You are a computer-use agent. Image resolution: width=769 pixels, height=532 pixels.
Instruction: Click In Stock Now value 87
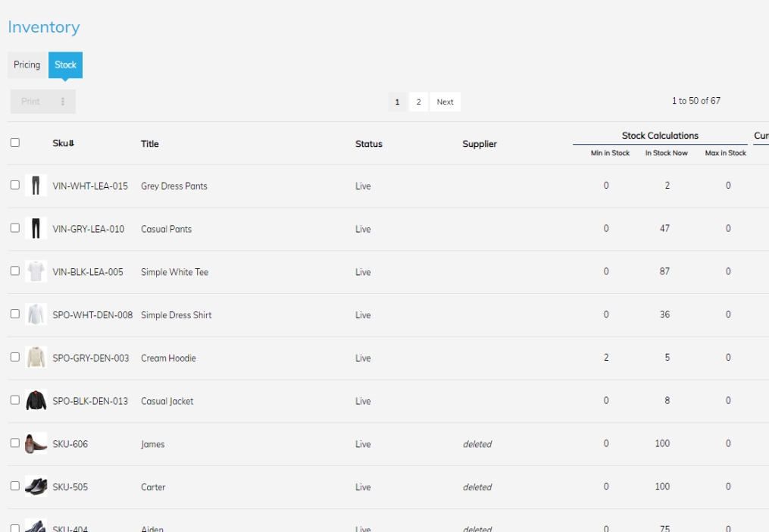click(x=664, y=271)
